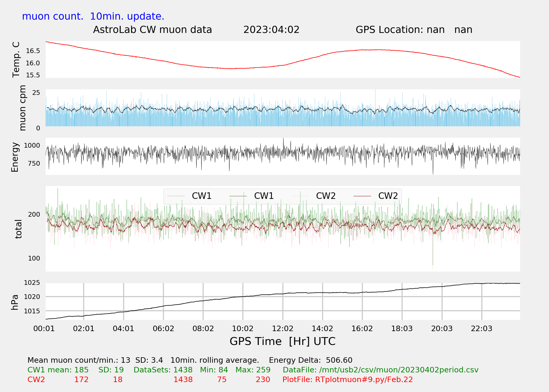Click the GPS Location text
549x392 pixels.
[x=414, y=30]
